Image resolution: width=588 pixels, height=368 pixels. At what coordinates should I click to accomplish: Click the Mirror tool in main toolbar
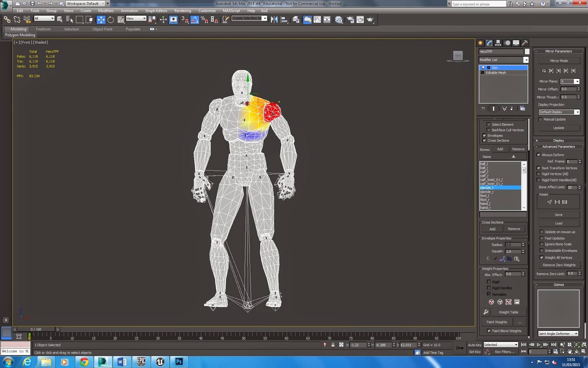(x=274, y=20)
